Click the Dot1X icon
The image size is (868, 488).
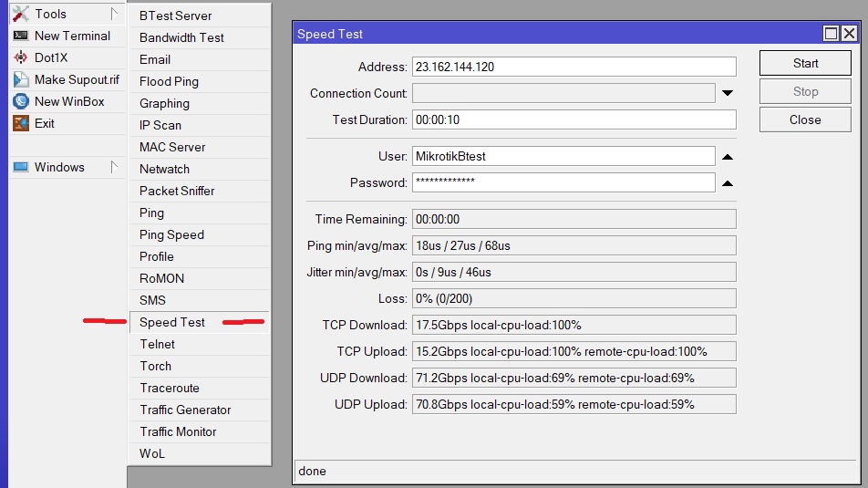click(20, 57)
